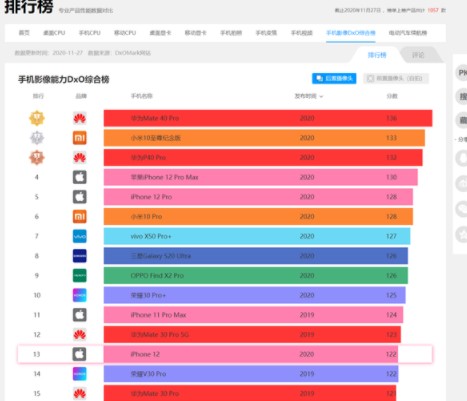Open the search (搜) sidebar button
Screen dimensions: 467x401
462,97
